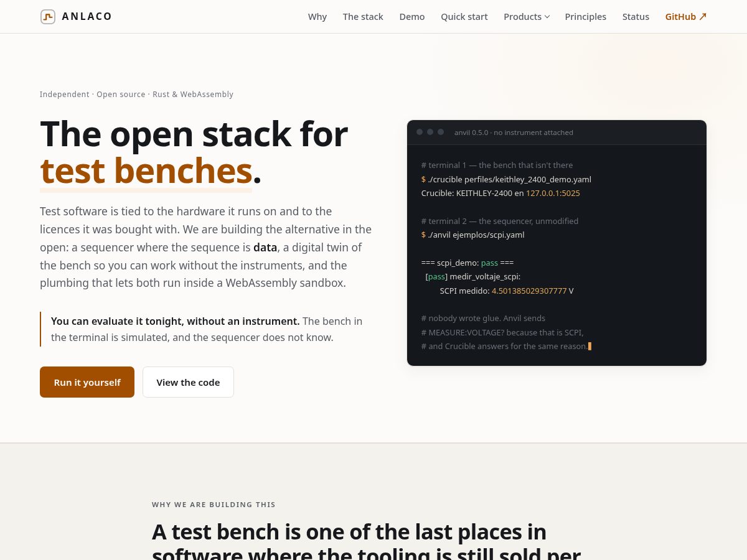Go to the Principles nav link
The image size is (747, 560).
(586, 17)
